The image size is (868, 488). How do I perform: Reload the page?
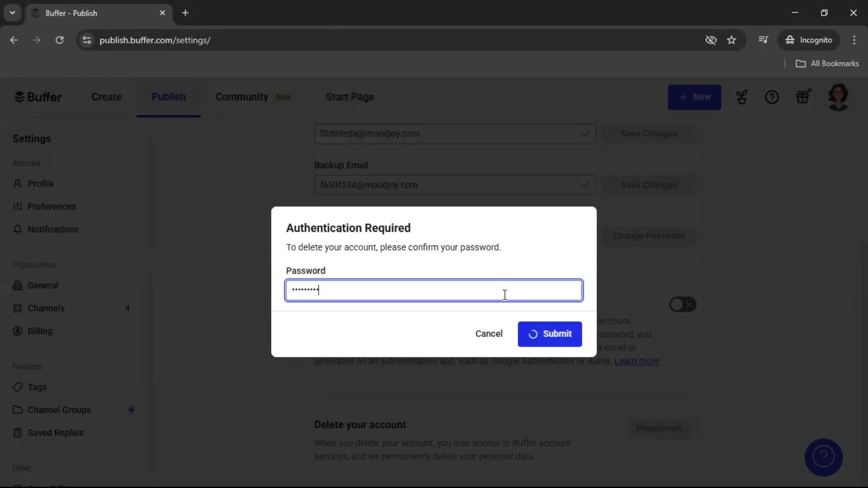click(x=59, y=40)
